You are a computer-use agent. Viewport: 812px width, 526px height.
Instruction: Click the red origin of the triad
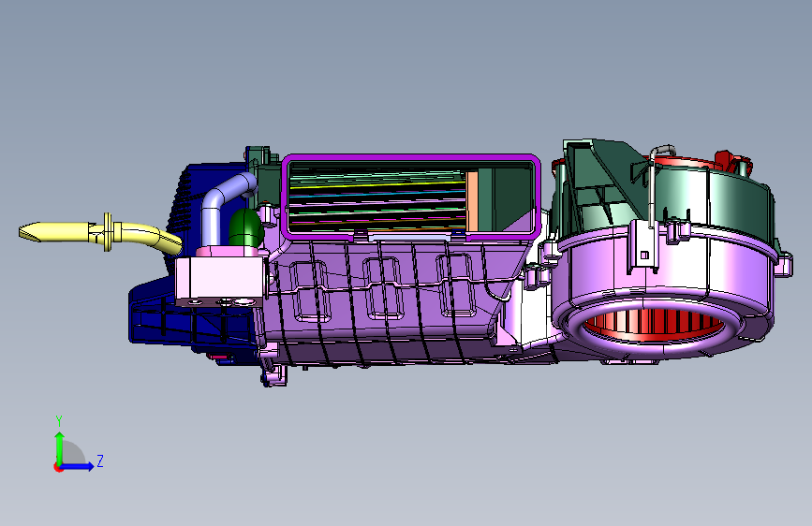pyautogui.click(x=57, y=467)
